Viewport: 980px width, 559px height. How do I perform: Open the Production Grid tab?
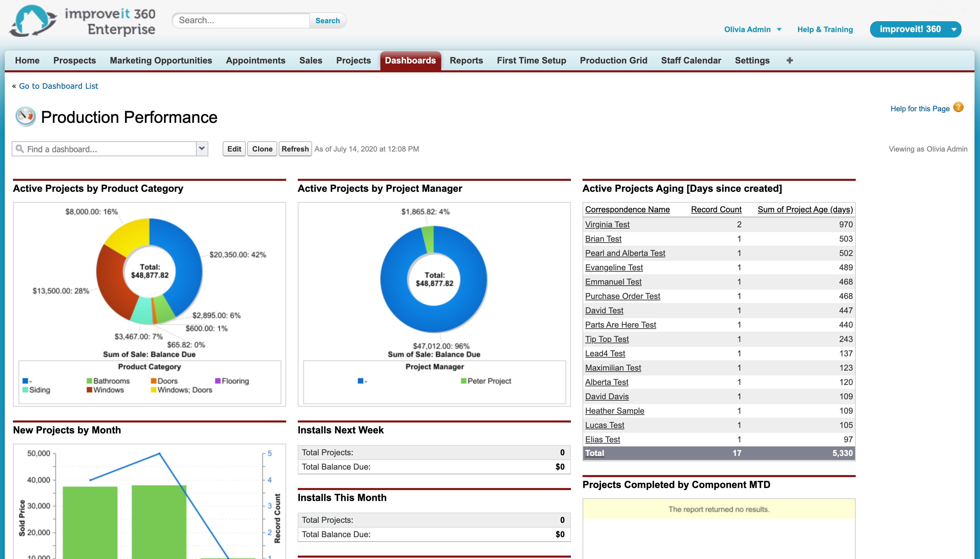613,60
